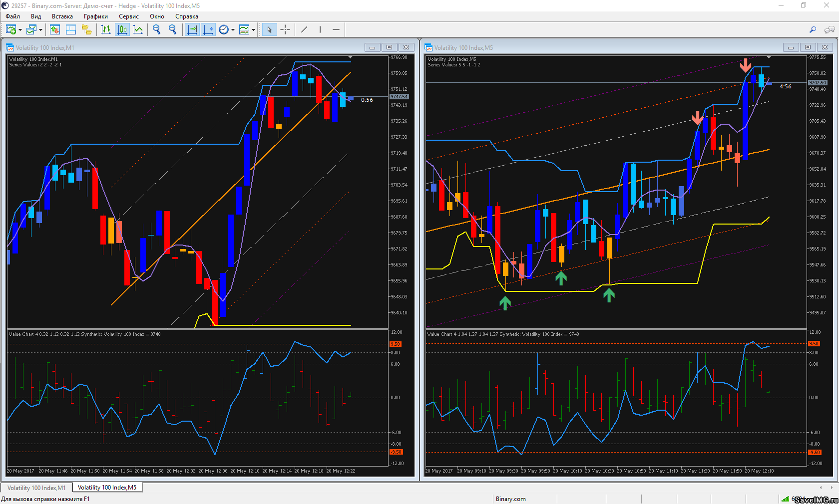Toggle chart auto scroll button
839x504 pixels.
pyautogui.click(x=192, y=30)
